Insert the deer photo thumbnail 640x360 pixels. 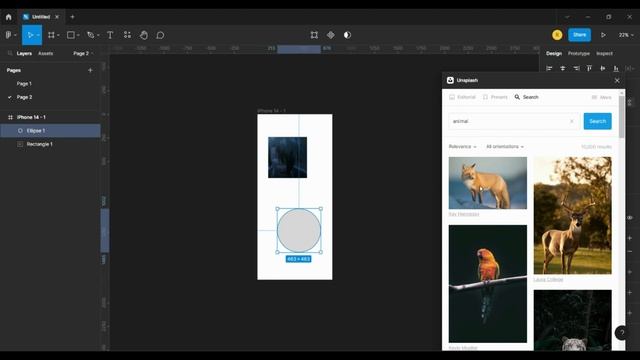pos(572,216)
